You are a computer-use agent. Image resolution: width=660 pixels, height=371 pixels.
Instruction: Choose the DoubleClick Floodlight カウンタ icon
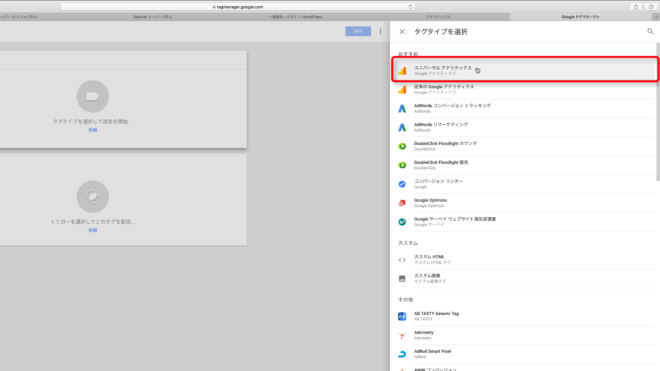pos(402,146)
